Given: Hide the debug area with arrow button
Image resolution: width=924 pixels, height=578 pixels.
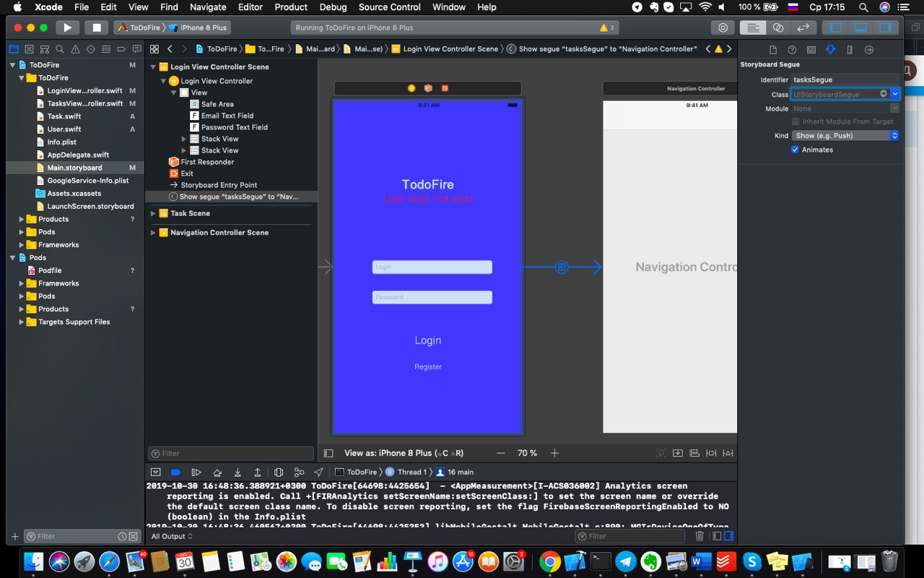Looking at the screenshot, I should coord(155,472).
